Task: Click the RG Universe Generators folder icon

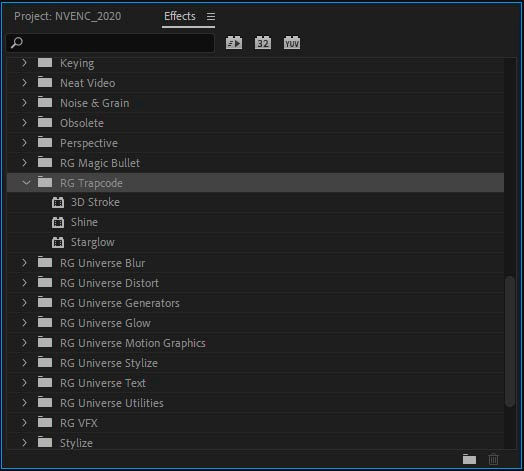Action: pos(45,303)
